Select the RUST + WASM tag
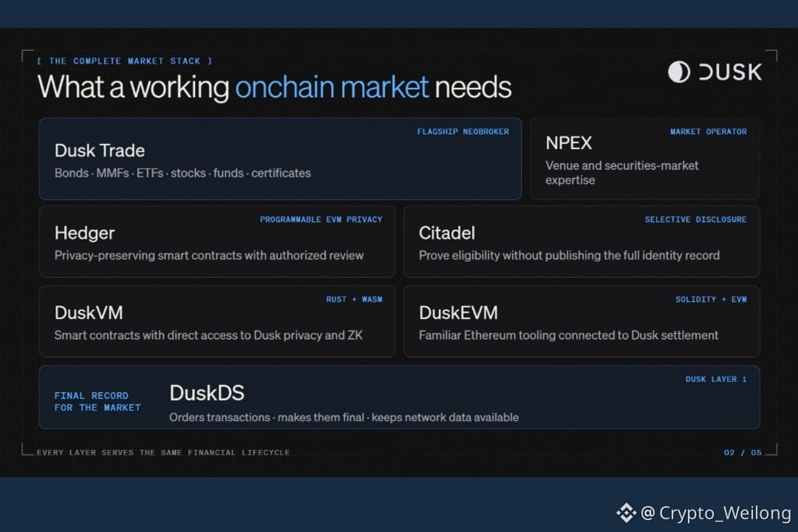Screen dimensions: 798x532 point(354,299)
